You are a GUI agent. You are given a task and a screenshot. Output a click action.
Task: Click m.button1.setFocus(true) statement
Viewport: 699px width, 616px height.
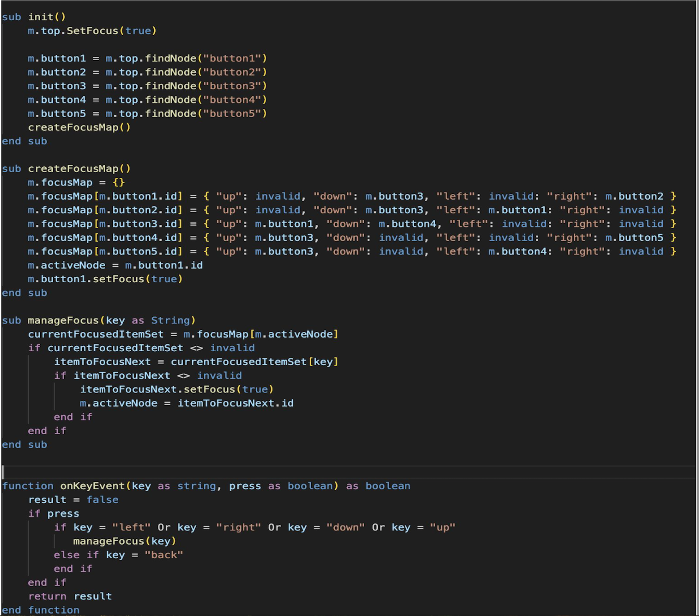[x=105, y=279]
